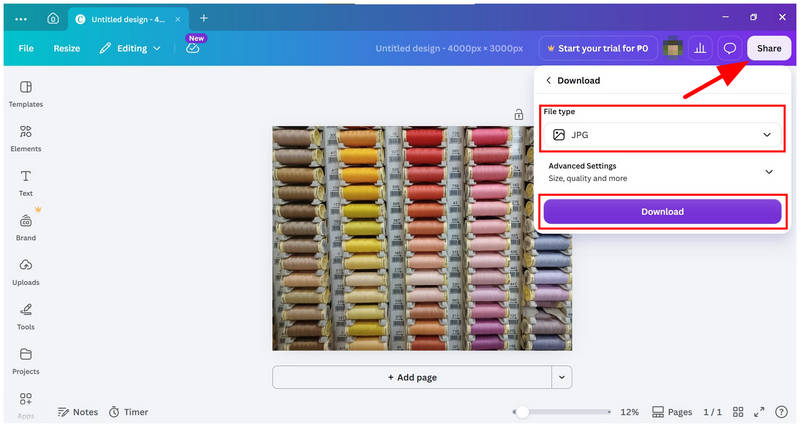Open the JPG file type dropdown
800x427 pixels.
[662, 135]
